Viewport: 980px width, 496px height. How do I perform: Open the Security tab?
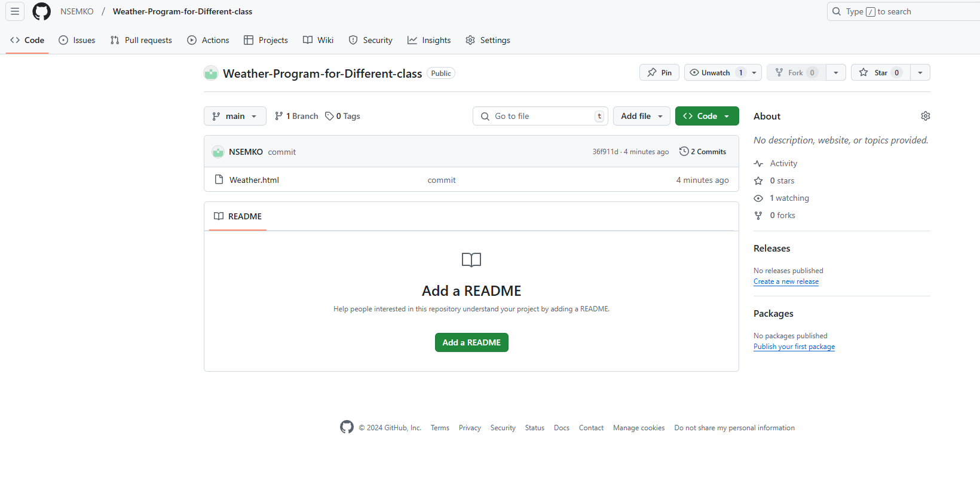370,40
